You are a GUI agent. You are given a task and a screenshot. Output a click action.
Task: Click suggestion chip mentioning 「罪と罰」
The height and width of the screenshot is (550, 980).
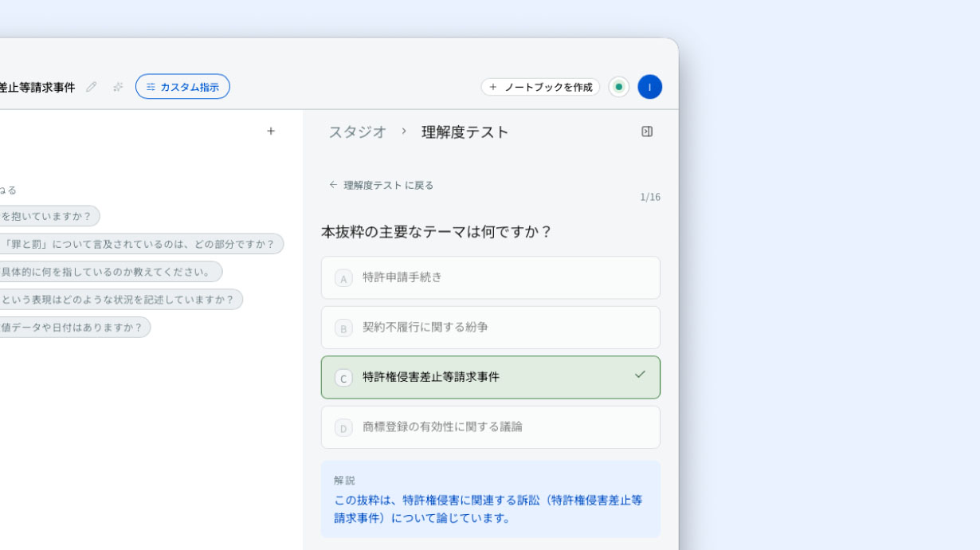[x=140, y=244]
